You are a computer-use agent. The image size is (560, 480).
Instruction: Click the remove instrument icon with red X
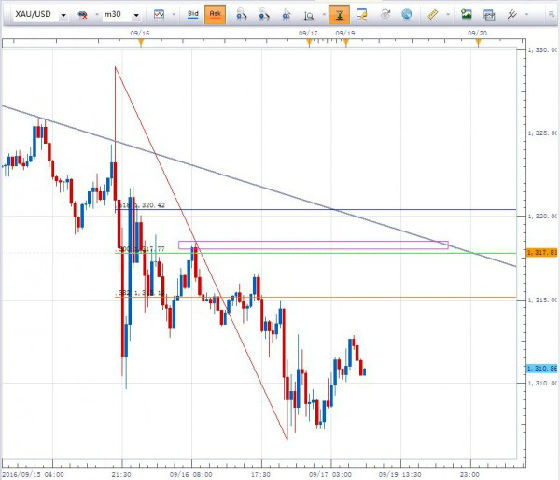(82, 15)
